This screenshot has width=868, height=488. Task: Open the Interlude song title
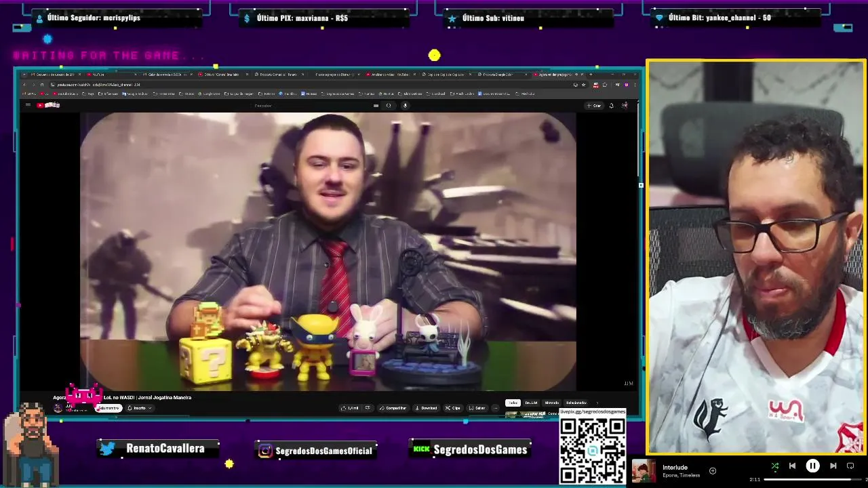click(675, 467)
